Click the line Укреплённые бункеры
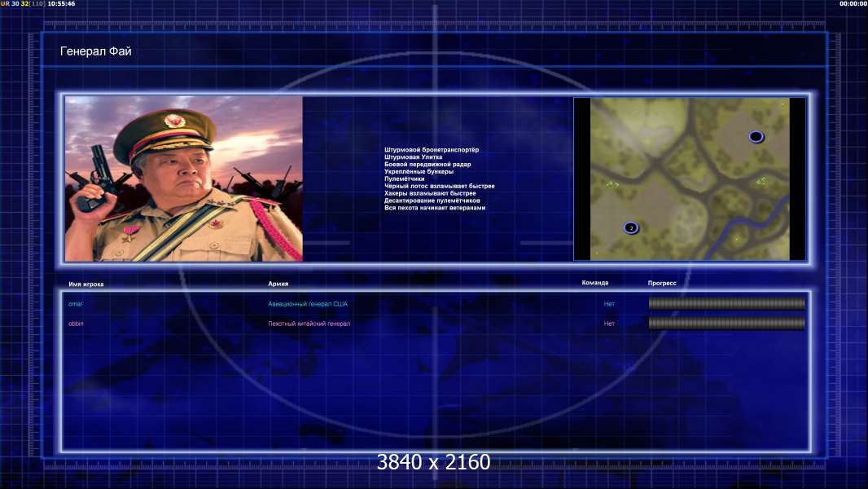 coord(419,171)
